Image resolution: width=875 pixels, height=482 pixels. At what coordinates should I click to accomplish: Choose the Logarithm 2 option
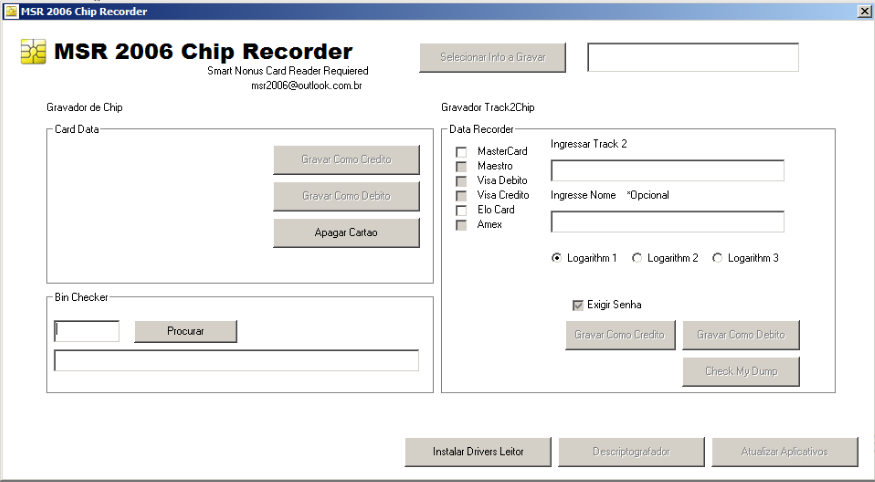click(x=637, y=258)
